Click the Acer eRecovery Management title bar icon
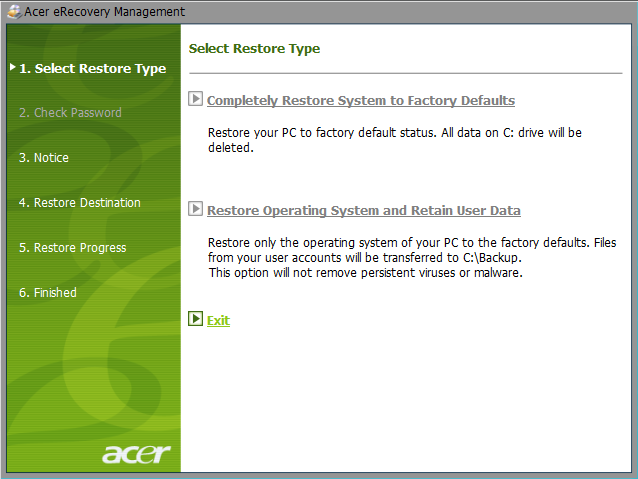This screenshot has height=479, width=638. tap(14, 11)
